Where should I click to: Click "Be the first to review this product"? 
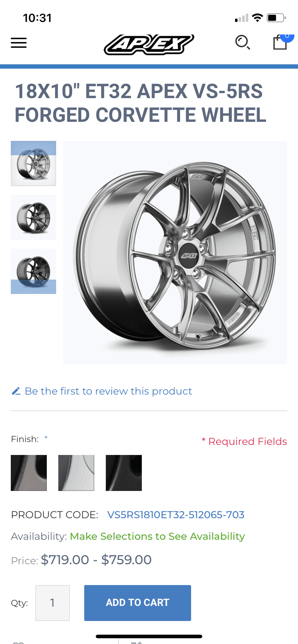click(x=108, y=391)
